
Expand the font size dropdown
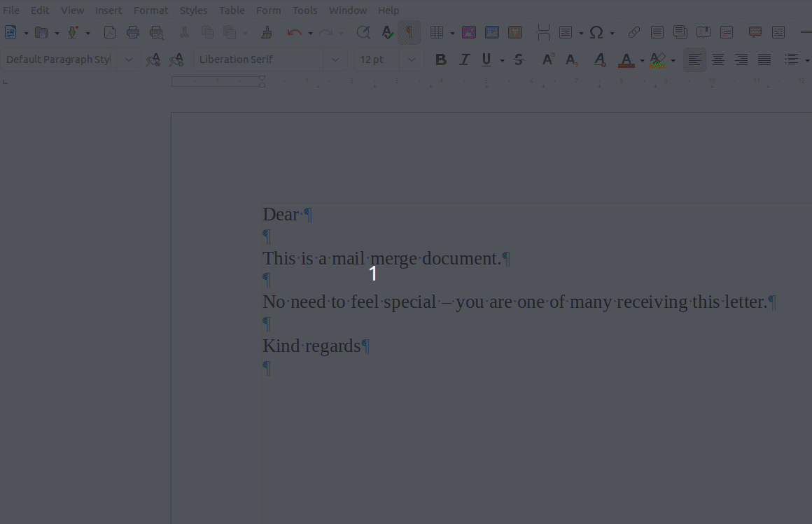[412, 60]
